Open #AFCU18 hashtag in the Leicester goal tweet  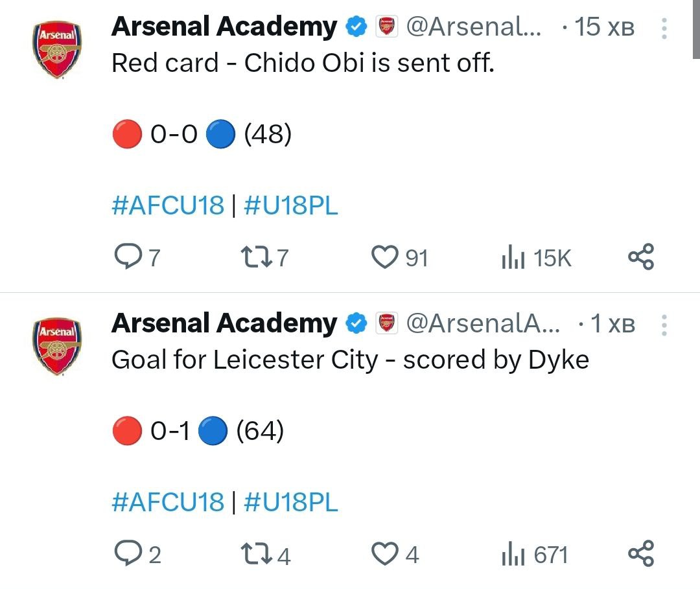168,502
